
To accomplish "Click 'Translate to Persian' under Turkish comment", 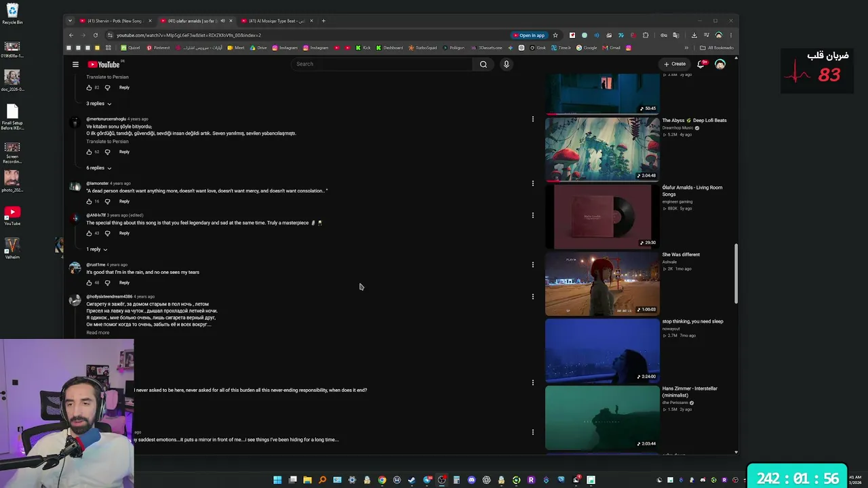I will click(107, 142).
